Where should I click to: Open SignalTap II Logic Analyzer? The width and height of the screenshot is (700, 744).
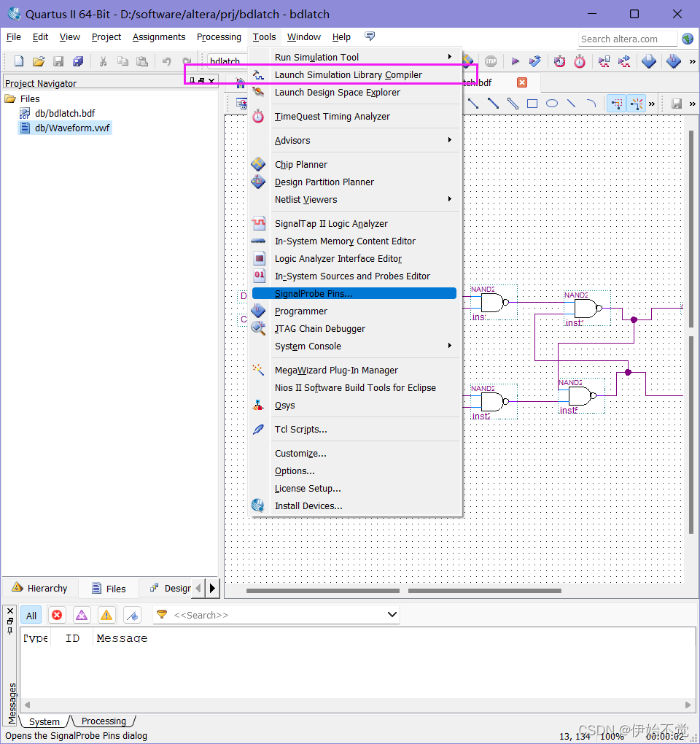pos(354,223)
